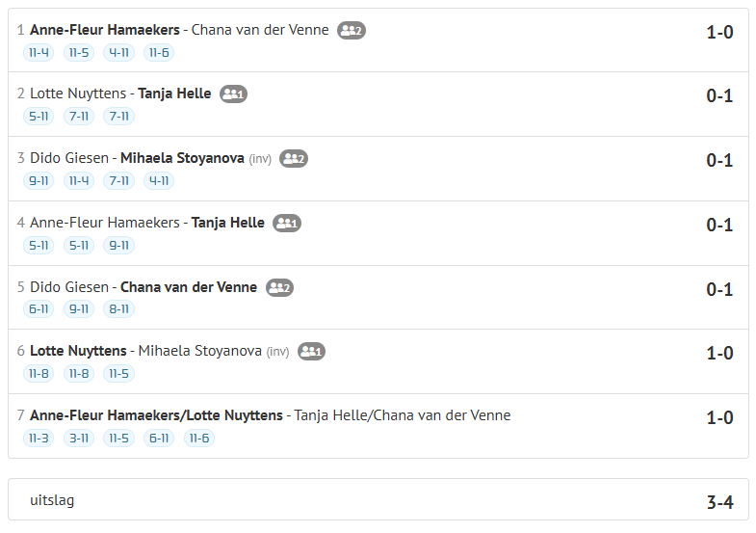This screenshot has height=533, width=756.
Task: Click spectator badge beside Tanja Helle match 2
Action: 234,94
